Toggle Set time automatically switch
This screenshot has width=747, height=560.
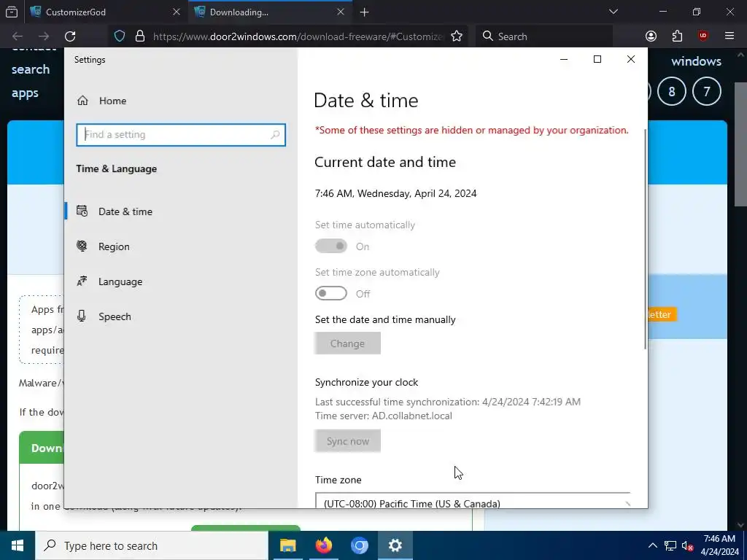pos(330,246)
